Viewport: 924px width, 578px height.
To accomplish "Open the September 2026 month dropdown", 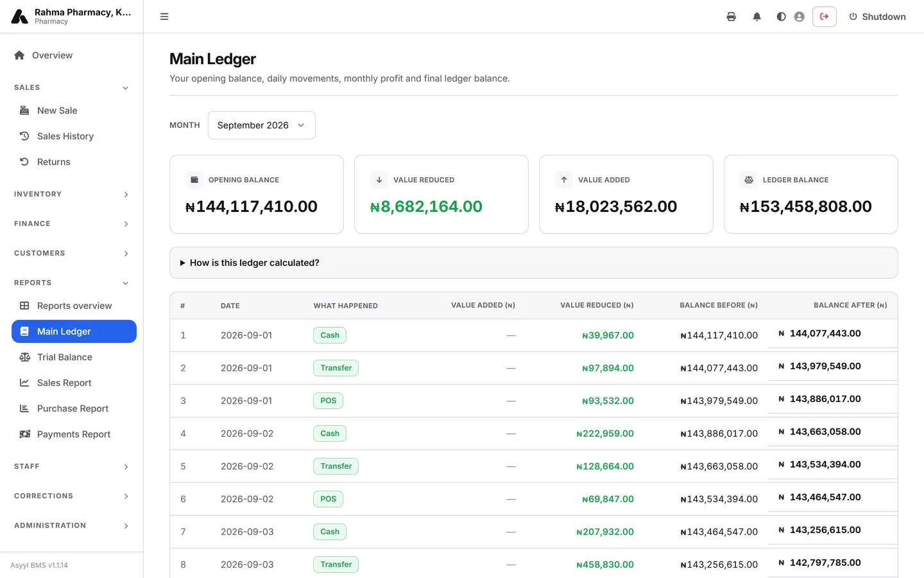I will pos(261,125).
